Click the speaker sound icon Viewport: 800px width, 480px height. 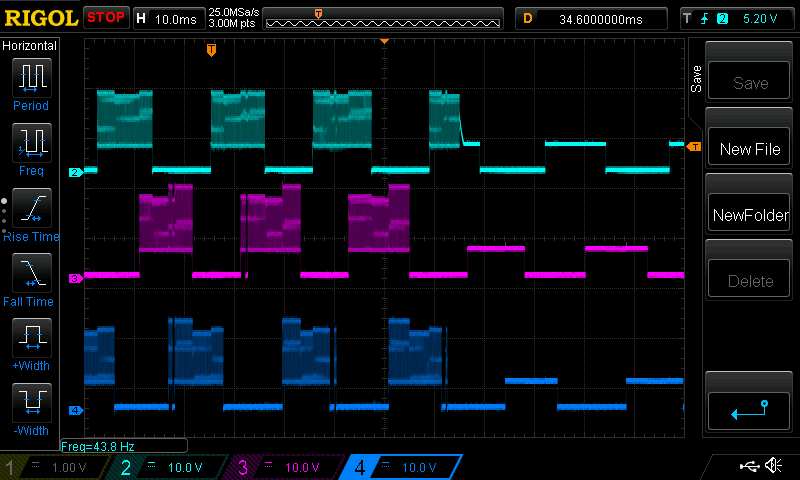pos(774,465)
